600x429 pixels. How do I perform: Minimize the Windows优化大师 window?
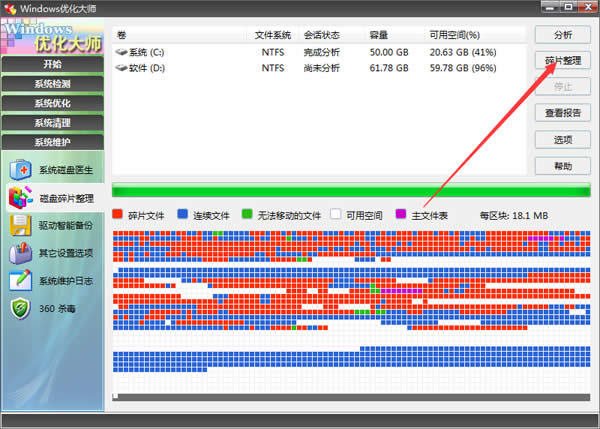point(550,7)
